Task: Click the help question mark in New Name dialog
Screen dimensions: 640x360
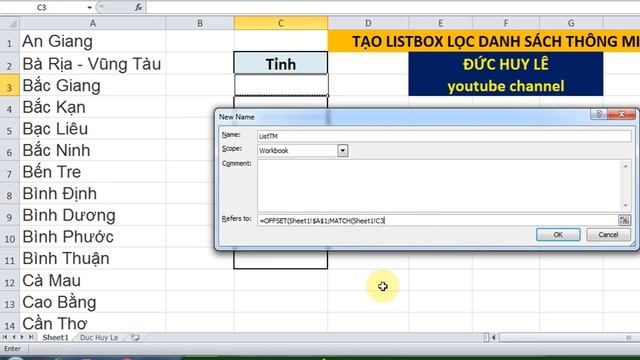Action: coord(599,114)
